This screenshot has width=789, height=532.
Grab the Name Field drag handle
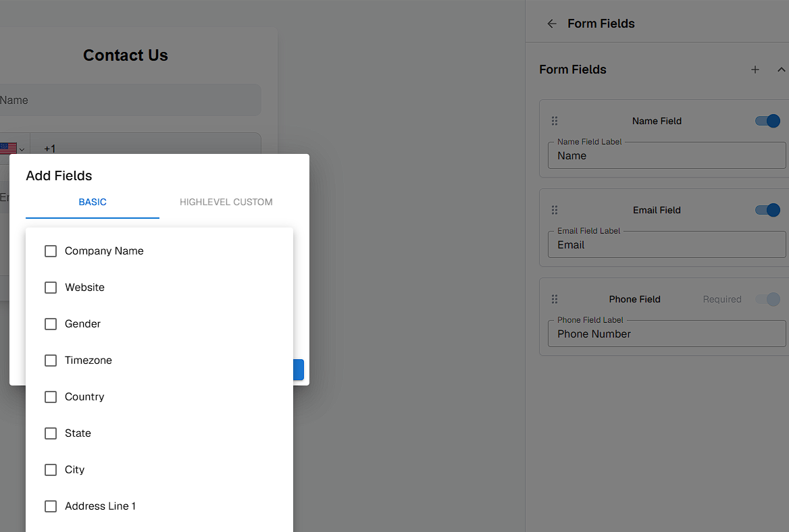click(x=555, y=121)
